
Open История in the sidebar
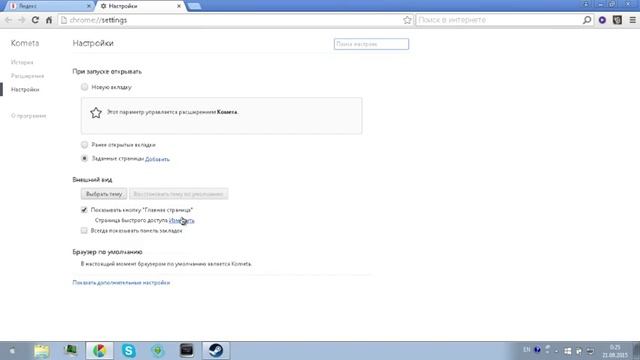[x=22, y=62]
